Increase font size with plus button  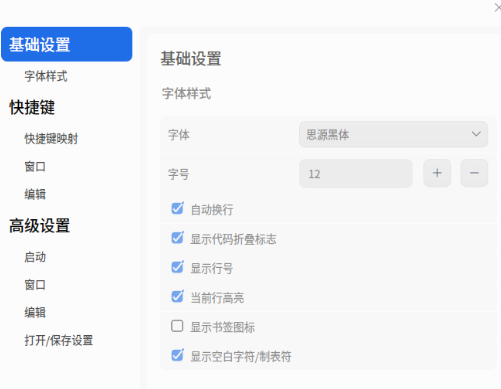click(437, 173)
